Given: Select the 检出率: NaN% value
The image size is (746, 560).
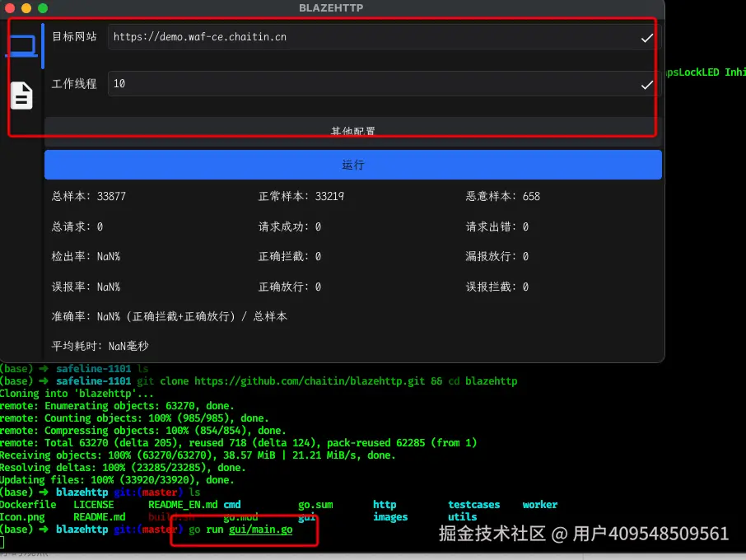Looking at the screenshot, I should point(86,257).
